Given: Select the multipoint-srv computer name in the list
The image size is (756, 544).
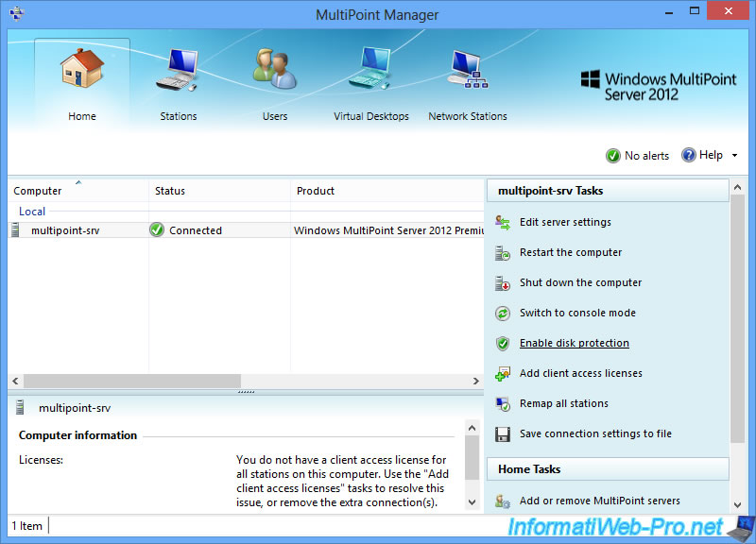Looking at the screenshot, I should tap(65, 230).
